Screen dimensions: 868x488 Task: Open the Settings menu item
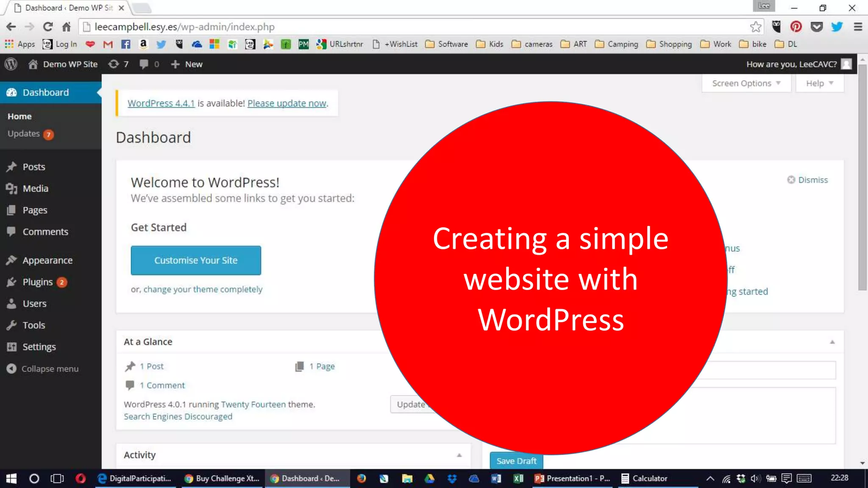[x=39, y=347]
